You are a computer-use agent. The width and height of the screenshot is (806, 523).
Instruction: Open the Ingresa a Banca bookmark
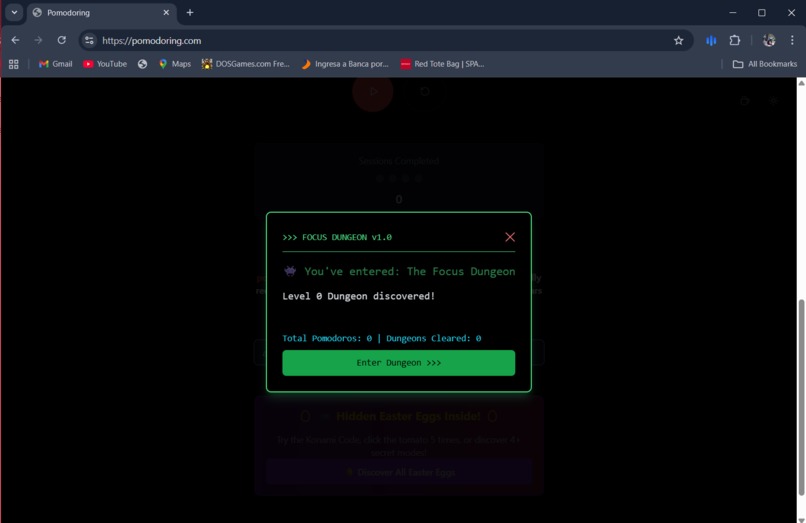tap(345, 64)
